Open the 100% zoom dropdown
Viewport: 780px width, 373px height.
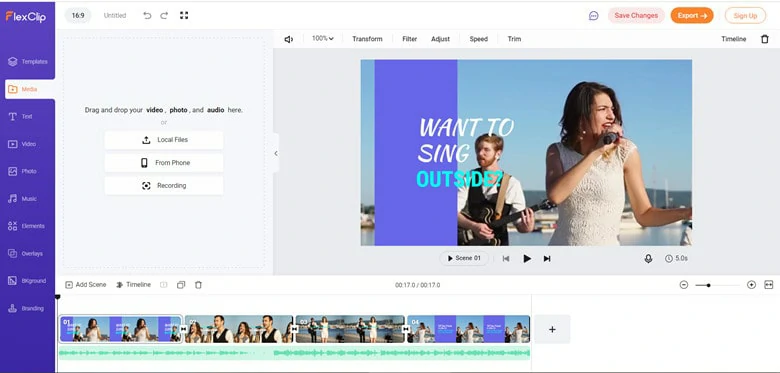pyautogui.click(x=322, y=38)
